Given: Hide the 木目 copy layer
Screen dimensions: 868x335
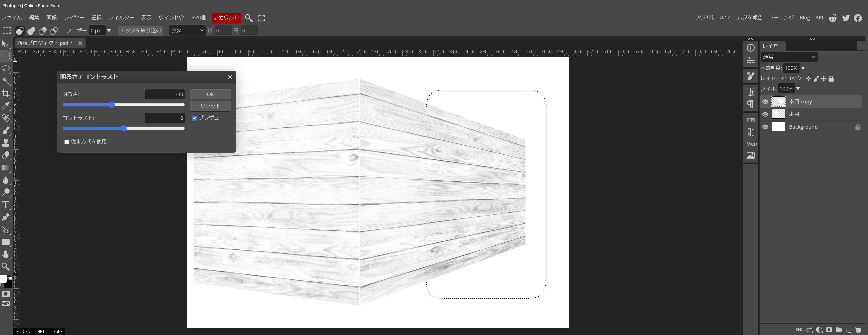Looking at the screenshot, I should (765, 102).
